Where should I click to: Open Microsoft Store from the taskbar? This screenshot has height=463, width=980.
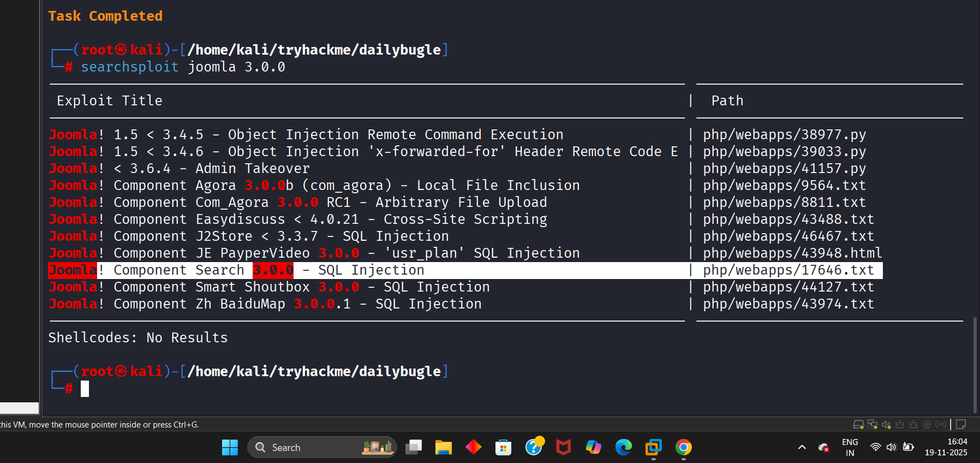coord(503,447)
